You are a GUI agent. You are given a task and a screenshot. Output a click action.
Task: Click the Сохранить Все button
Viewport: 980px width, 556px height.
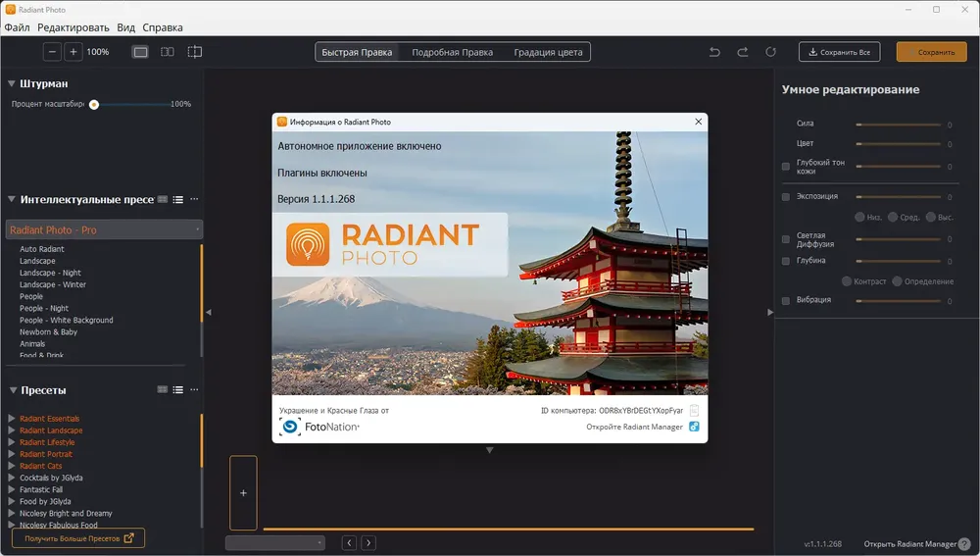[839, 52]
